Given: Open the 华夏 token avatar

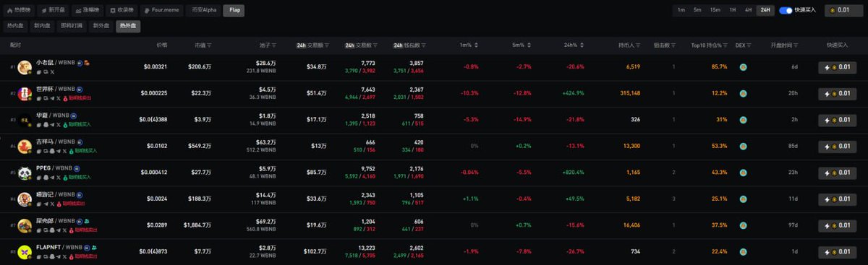Looking at the screenshot, I should coord(24,120).
